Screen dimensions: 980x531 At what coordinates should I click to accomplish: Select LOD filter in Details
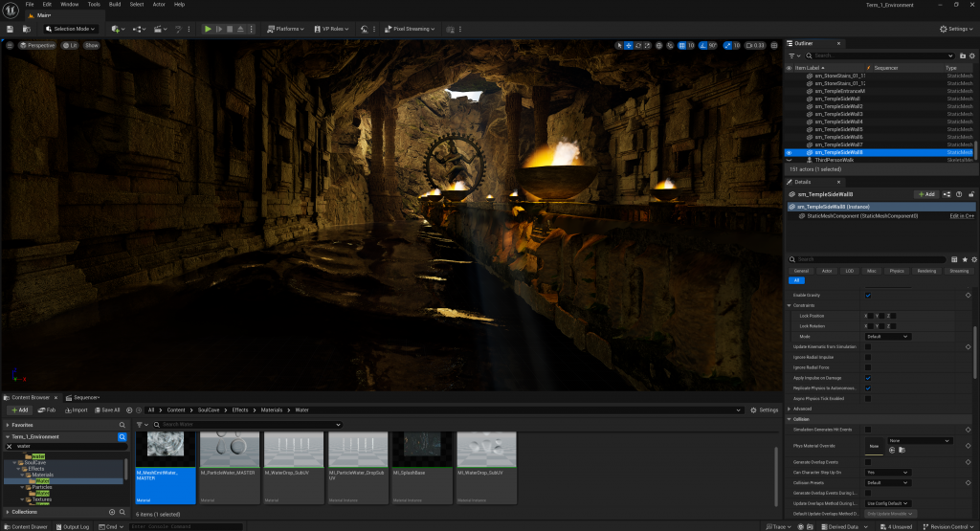click(850, 271)
